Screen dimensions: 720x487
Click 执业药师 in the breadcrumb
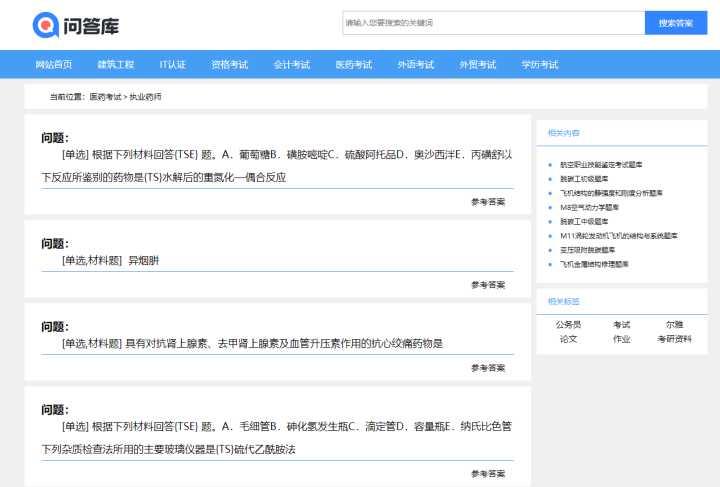(145, 97)
